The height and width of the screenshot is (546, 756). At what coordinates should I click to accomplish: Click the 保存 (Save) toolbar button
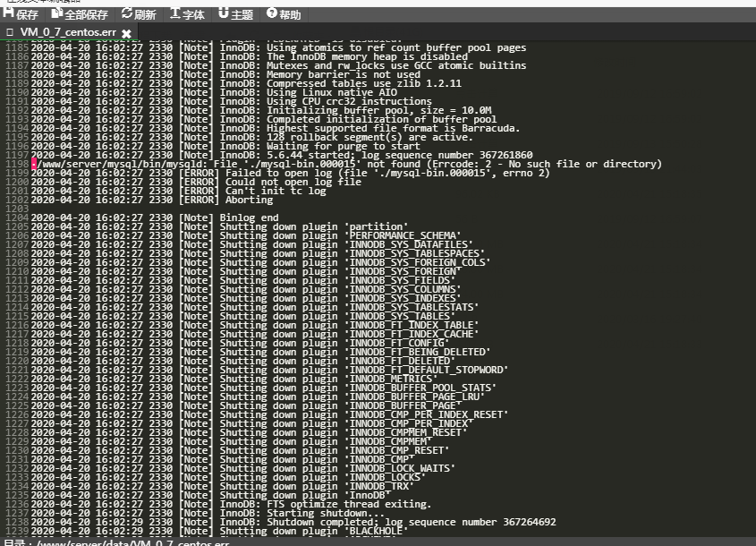point(21,14)
